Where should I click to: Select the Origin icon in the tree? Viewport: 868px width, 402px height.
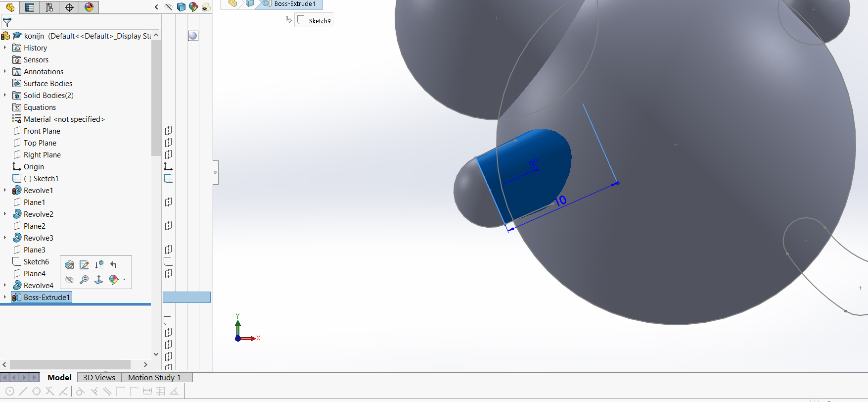(17, 166)
